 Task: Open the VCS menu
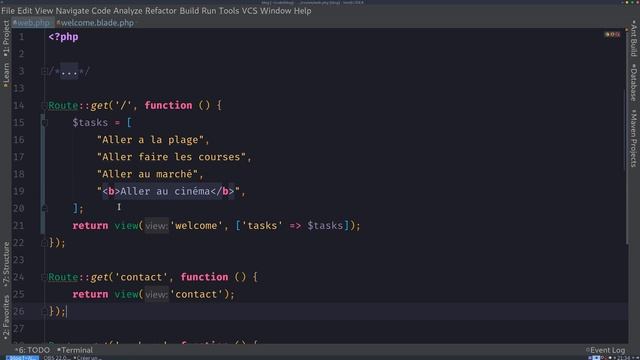click(x=249, y=11)
